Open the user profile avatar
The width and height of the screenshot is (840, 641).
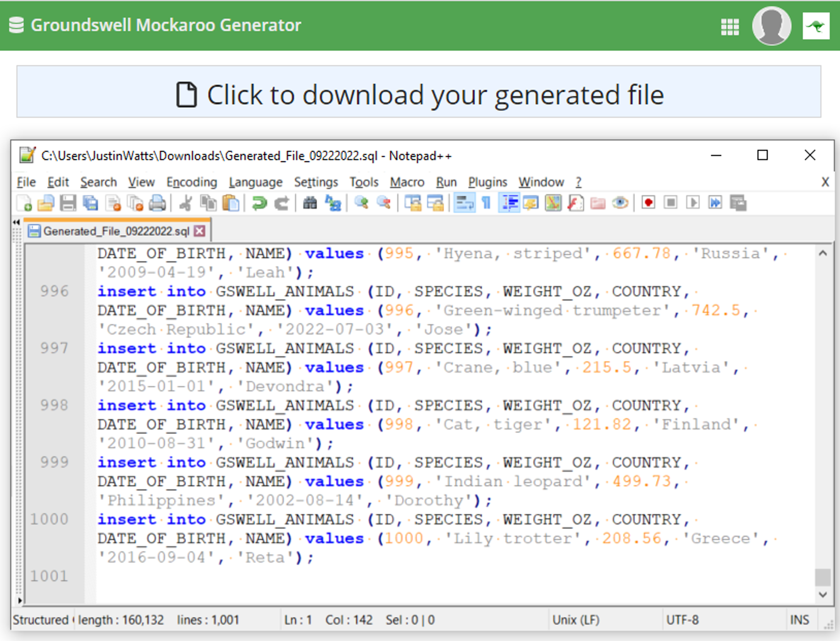[772, 26]
